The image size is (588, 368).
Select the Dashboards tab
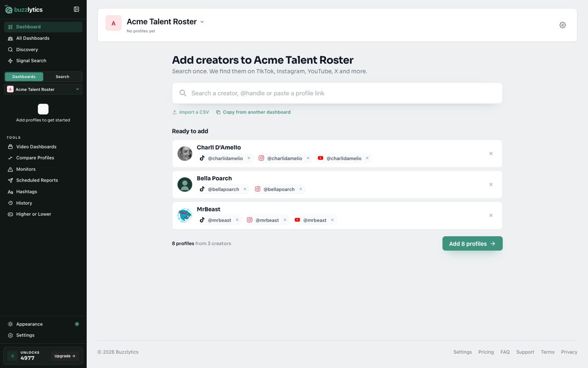point(24,77)
